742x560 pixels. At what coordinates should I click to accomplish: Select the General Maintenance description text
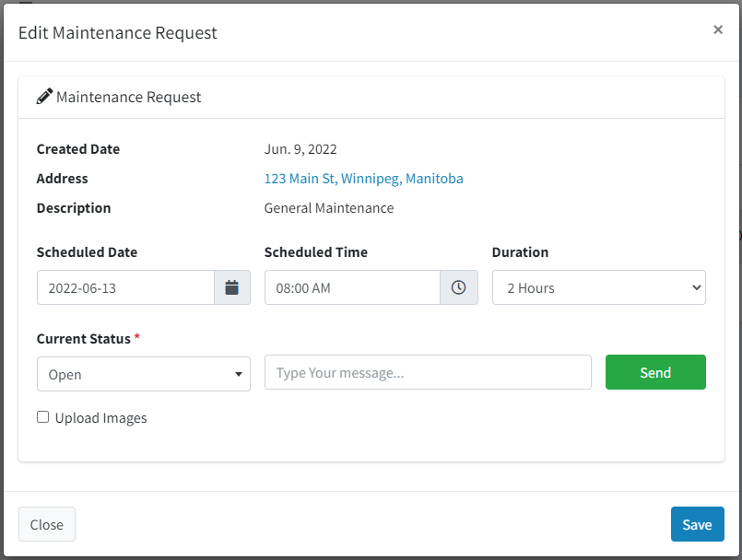point(329,208)
